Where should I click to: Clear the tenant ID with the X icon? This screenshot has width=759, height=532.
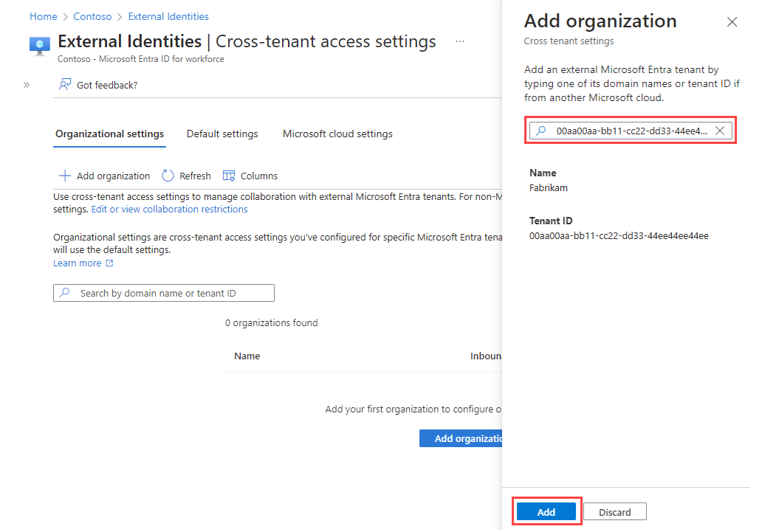(x=720, y=131)
